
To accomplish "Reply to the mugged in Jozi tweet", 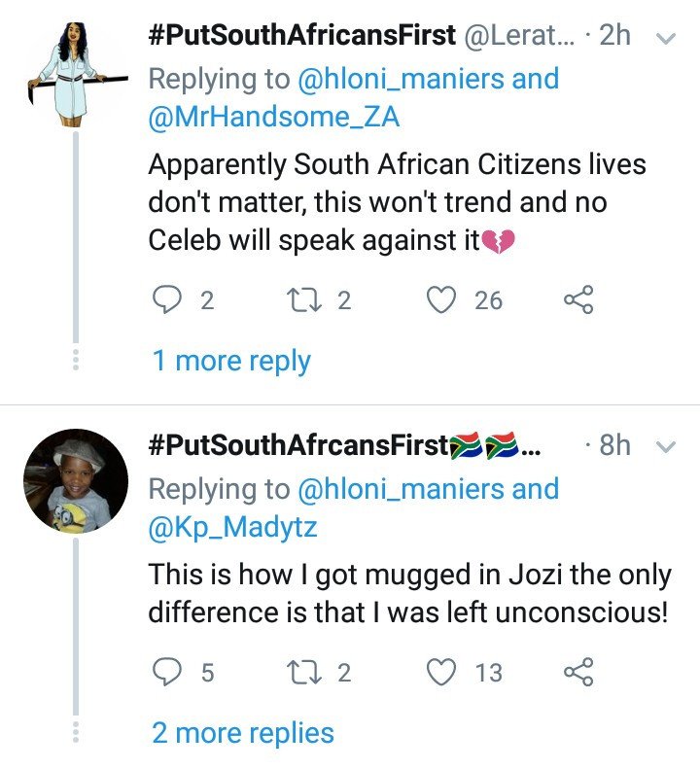I will tap(167, 672).
